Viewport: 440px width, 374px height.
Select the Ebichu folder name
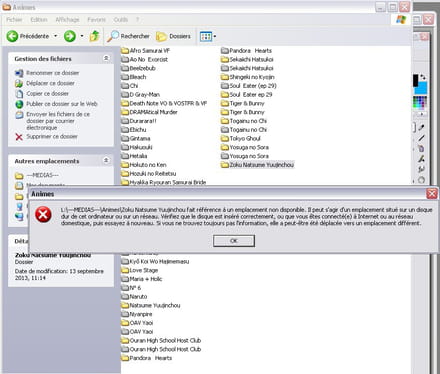pos(138,130)
